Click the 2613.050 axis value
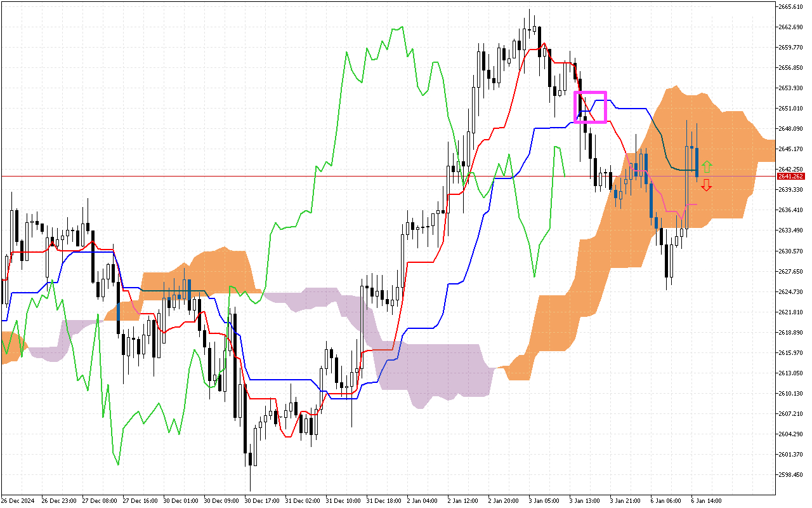Image resolution: width=812 pixels, height=508 pixels. point(790,373)
